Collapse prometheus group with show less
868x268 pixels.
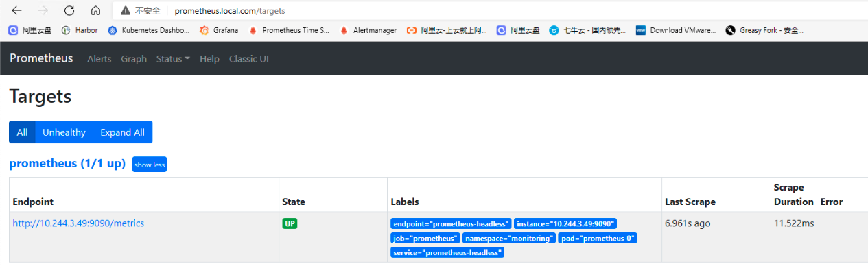149,165
